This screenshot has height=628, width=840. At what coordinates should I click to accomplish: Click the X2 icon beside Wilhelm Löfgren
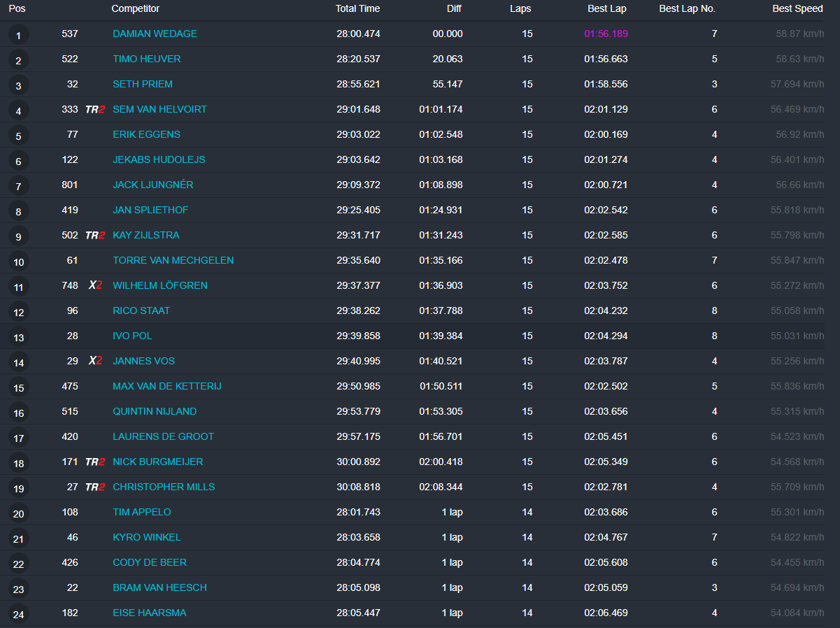coord(95,285)
